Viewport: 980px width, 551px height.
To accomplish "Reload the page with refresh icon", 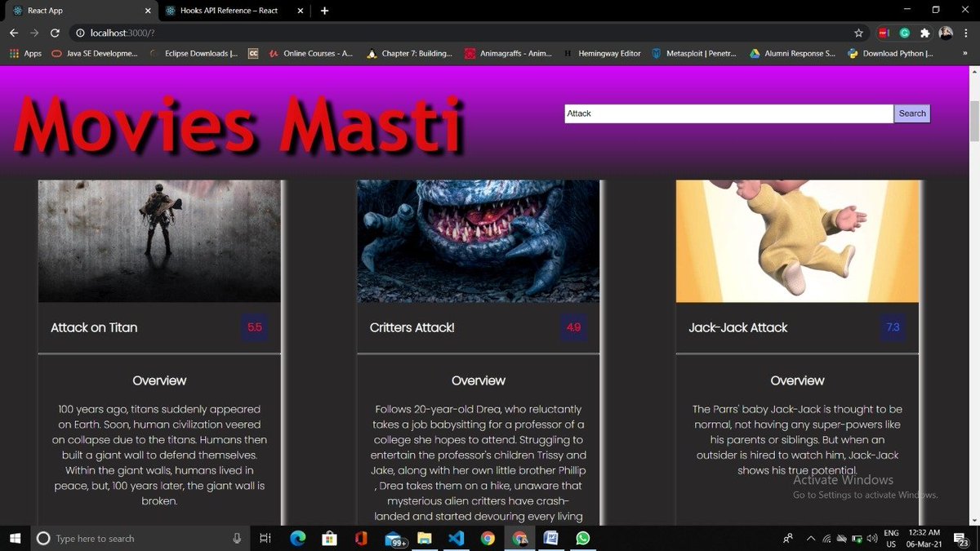I will pyautogui.click(x=55, y=33).
